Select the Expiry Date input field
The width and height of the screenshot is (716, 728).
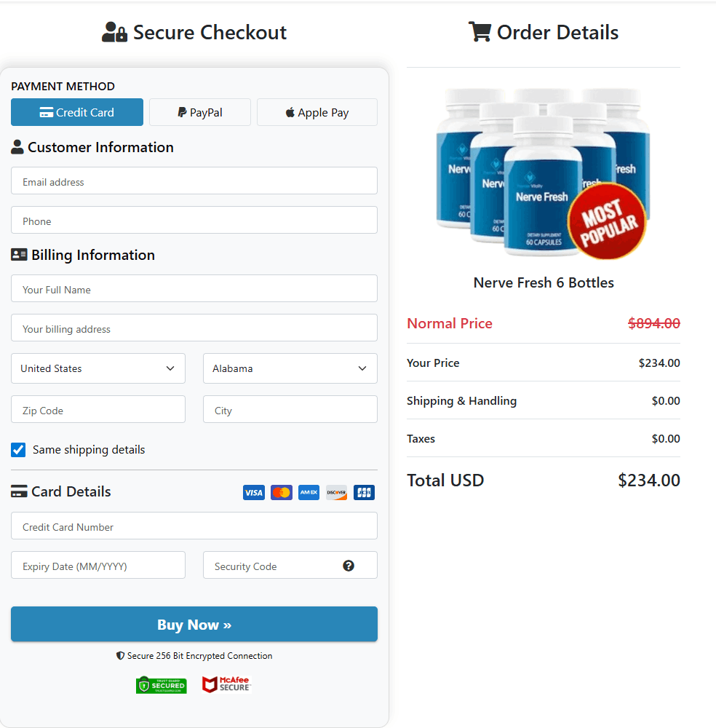(98, 566)
